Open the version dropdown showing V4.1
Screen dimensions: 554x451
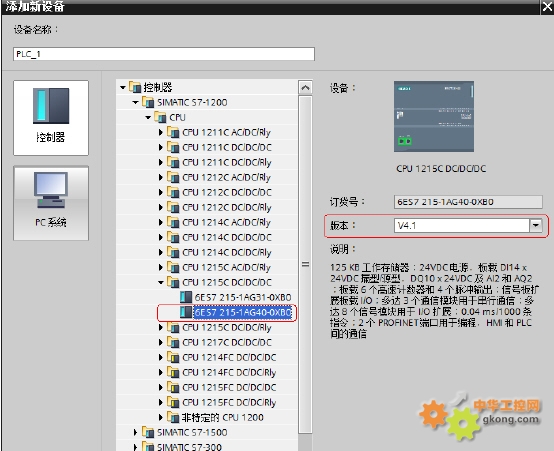point(536,225)
